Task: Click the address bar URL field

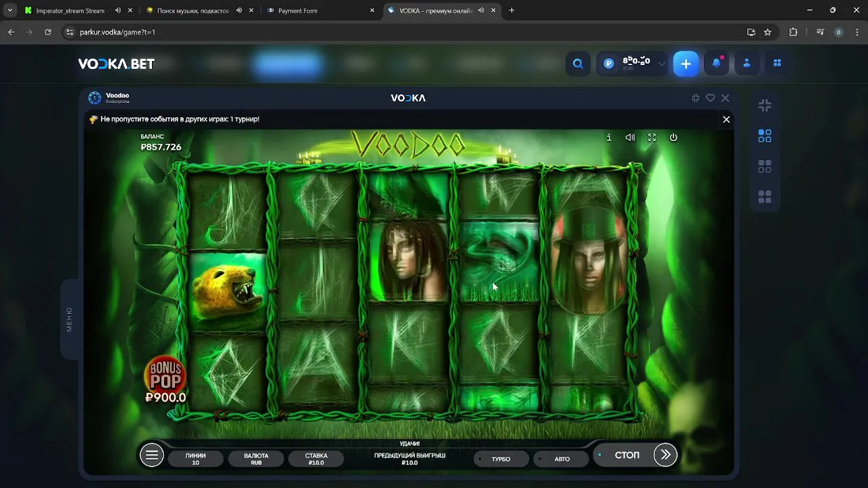Action: (x=407, y=32)
